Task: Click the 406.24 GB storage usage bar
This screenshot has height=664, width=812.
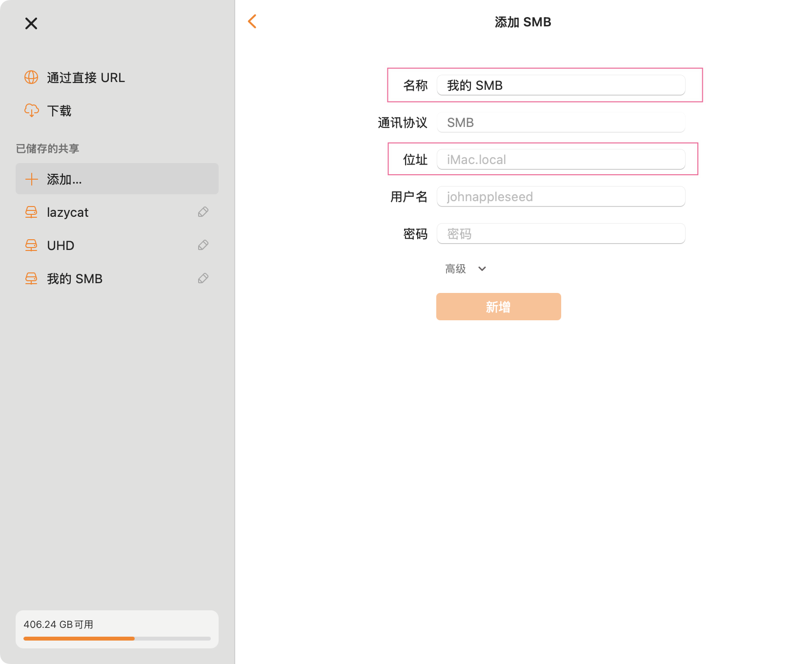Action: click(x=117, y=638)
